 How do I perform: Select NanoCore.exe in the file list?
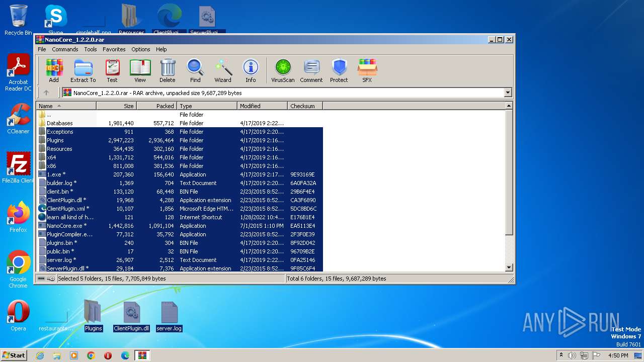tap(64, 226)
